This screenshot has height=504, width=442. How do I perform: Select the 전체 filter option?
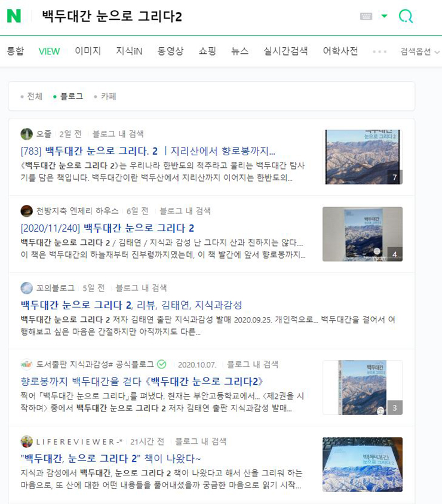pyautogui.click(x=32, y=96)
